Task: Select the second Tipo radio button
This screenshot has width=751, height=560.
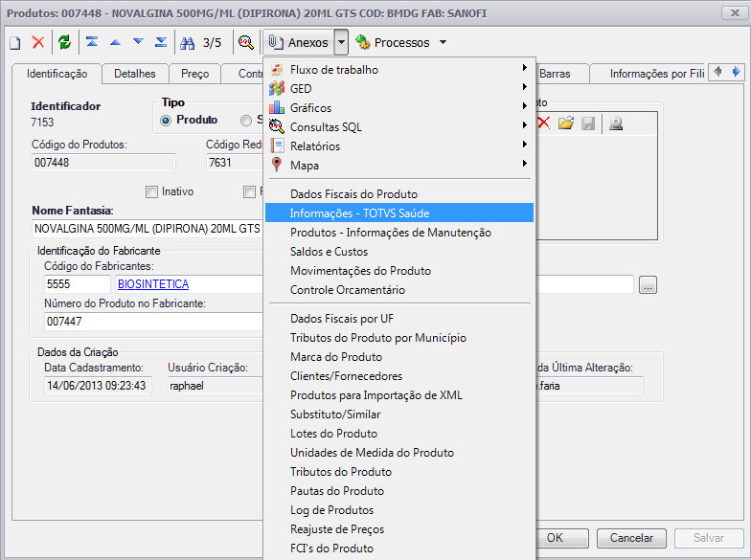Action: [x=246, y=121]
